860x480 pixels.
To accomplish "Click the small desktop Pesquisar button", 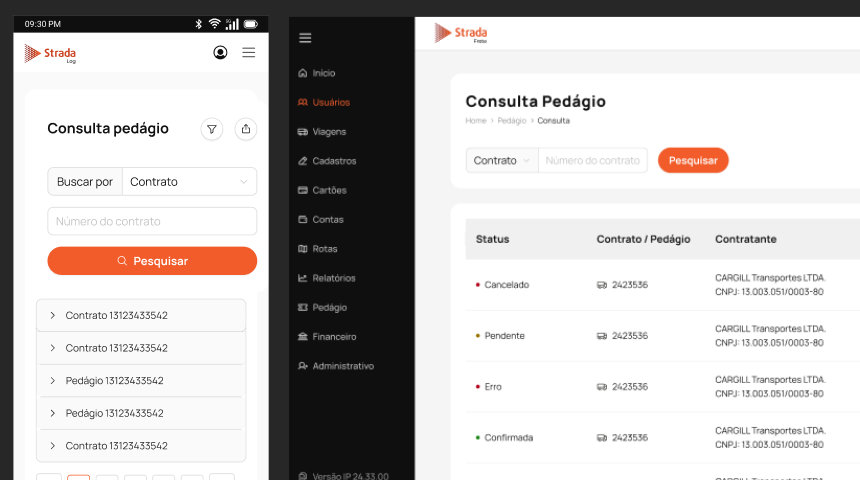I will [693, 160].
